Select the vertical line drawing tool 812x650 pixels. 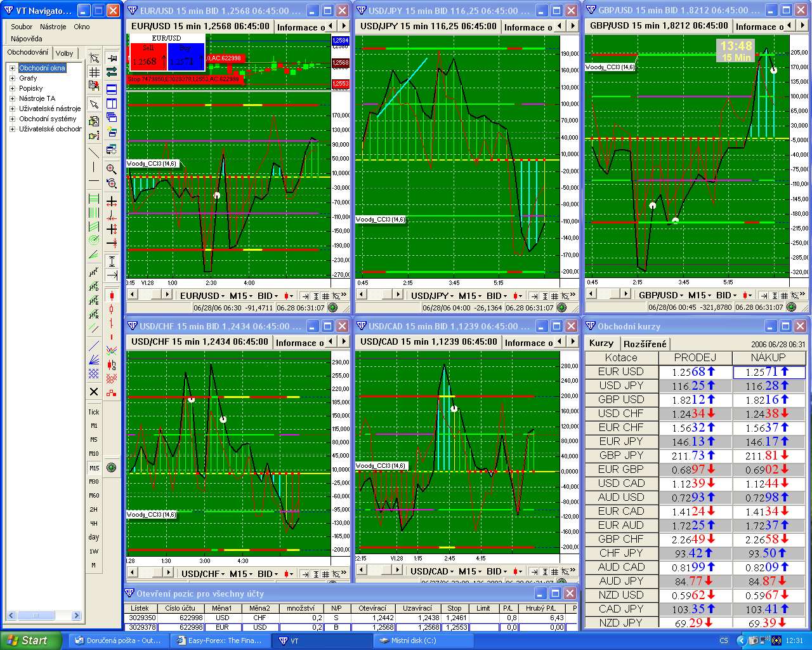click(94, 168)
